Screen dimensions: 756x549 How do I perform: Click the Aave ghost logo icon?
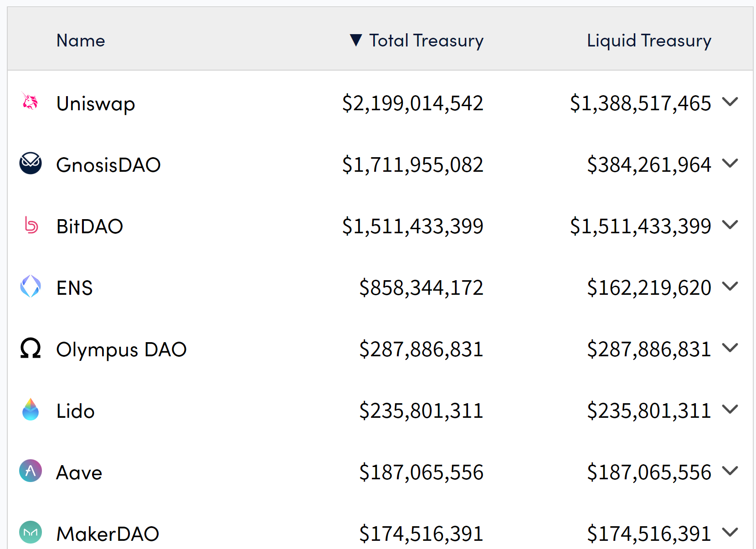(x=31, y=471)
